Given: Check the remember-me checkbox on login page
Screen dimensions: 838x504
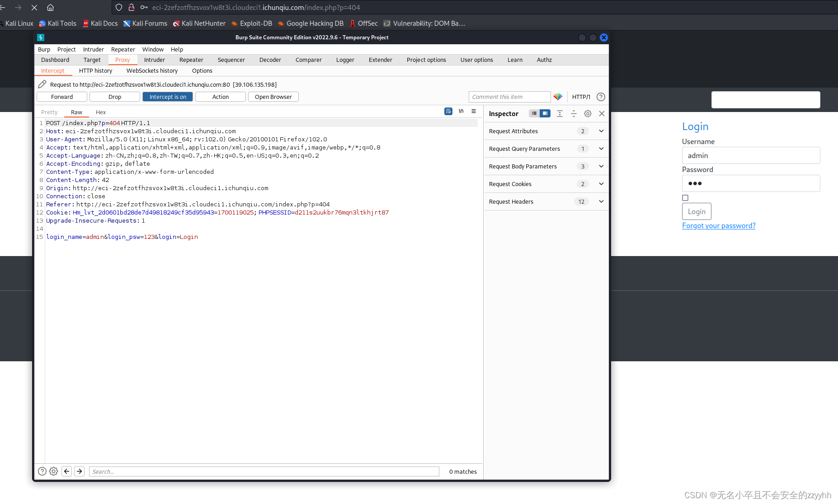Looking at the screenshot, I should pos(685,198).
